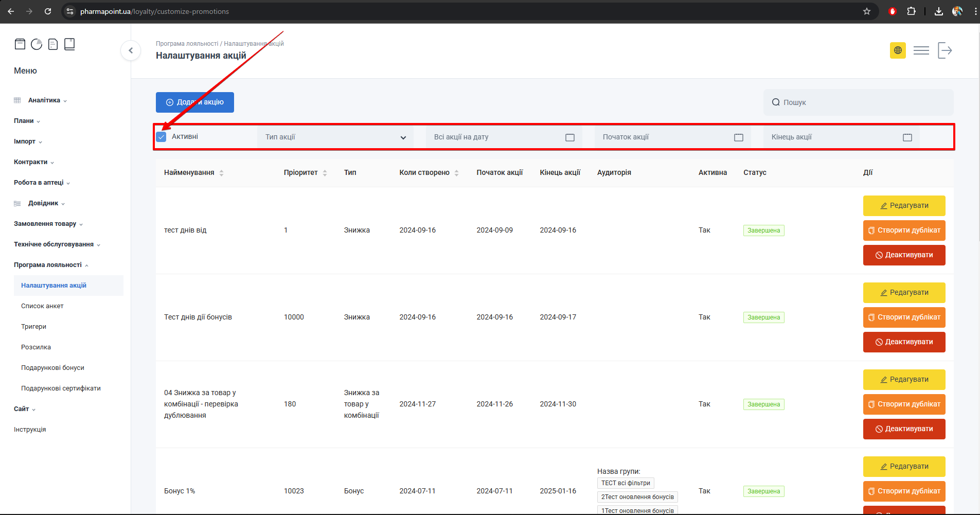The width and height of the screenshot is (980, 515).
Task: Collapse the Програма лояльності menu section
Action: point(48,265)
